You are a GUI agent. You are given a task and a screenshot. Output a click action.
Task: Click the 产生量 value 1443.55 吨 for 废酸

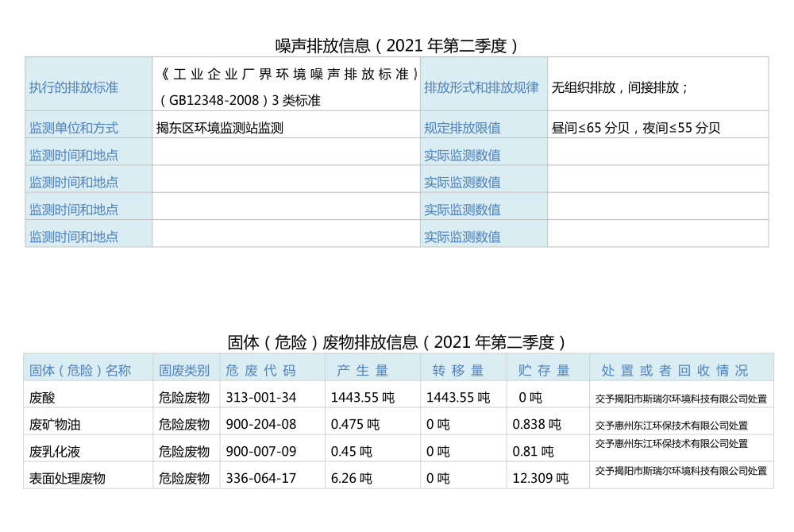[363, 398]
